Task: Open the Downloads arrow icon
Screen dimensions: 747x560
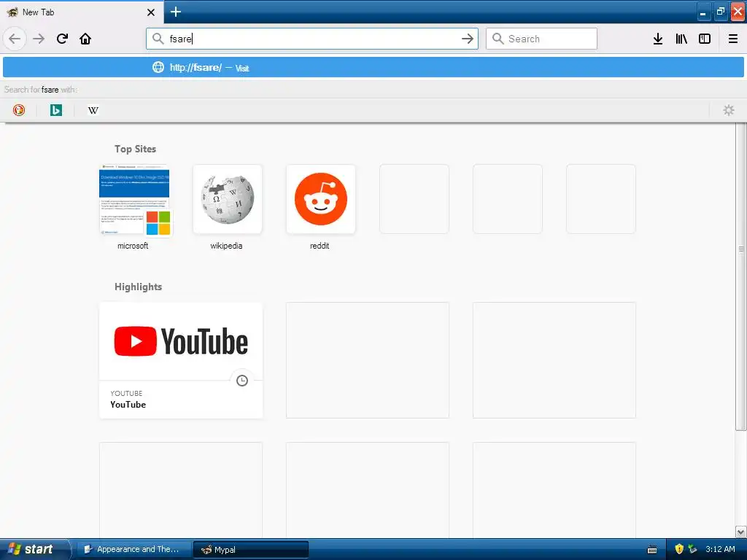Action: coord(658,39)
